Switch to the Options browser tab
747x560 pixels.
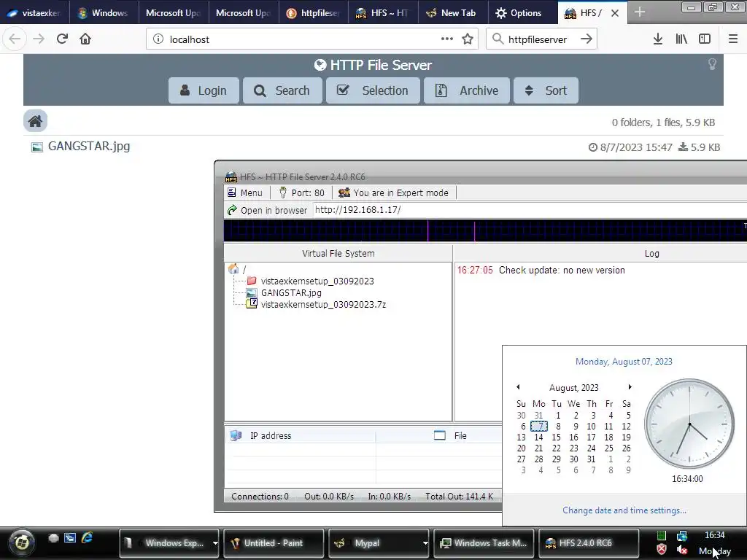522,13
